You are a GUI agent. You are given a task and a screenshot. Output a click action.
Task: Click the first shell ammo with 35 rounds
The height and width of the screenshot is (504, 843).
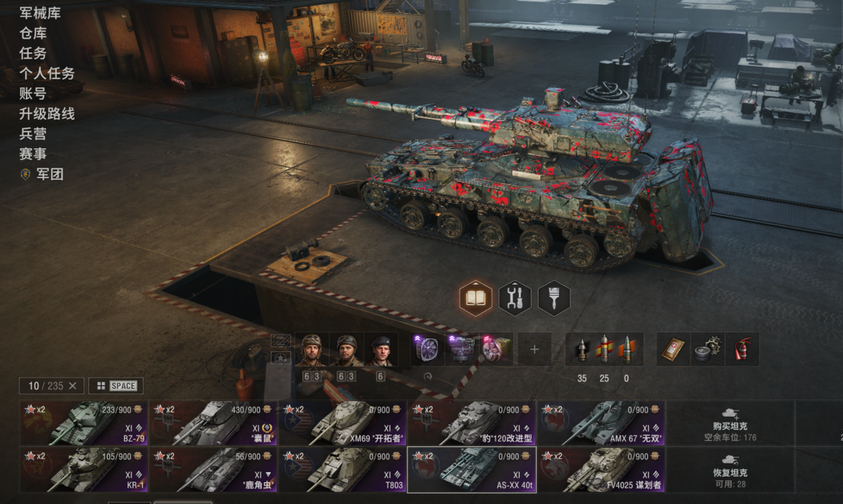(x=582, y=350)
